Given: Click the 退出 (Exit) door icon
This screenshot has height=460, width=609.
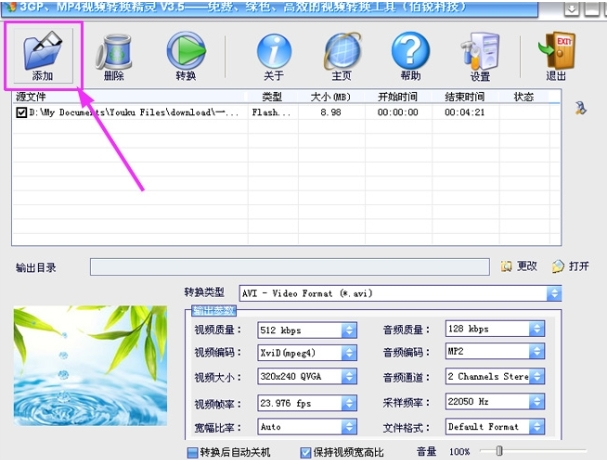Looking at the screenshot, I should [x=556, y=53].
